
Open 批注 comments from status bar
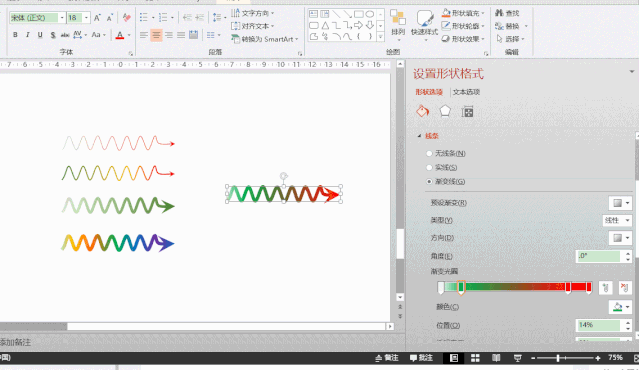click(421, 358)
